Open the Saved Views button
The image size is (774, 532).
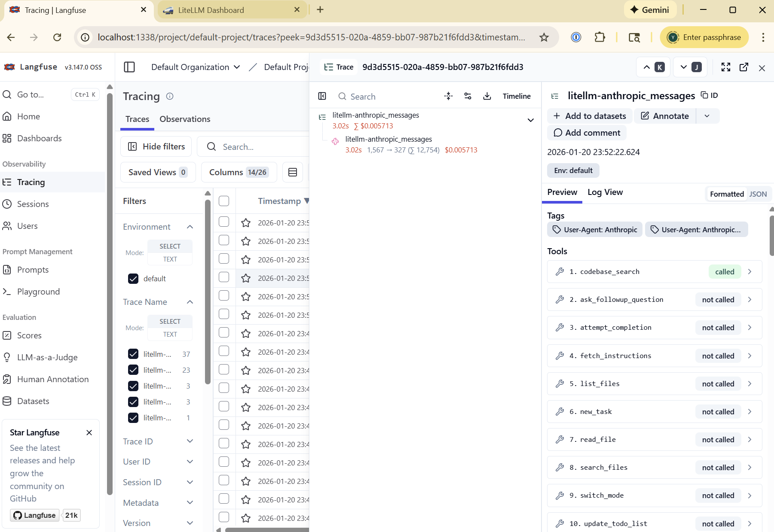pyautogui.click(x=158, y=172)
